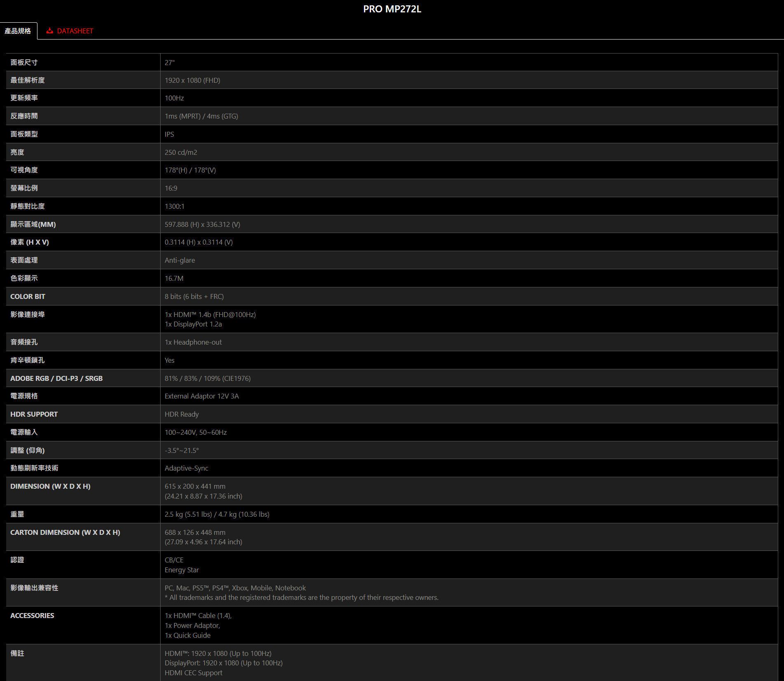Click the 0.3114 (H) x 0.3114 (V) value

(x=198, y=242)
